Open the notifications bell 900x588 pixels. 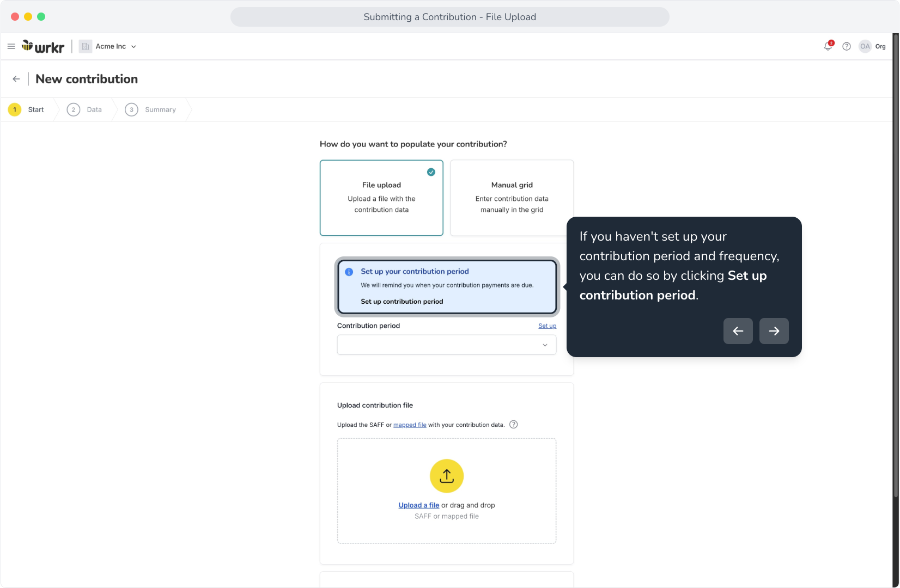pyautogui.click(x=828, y=46)
